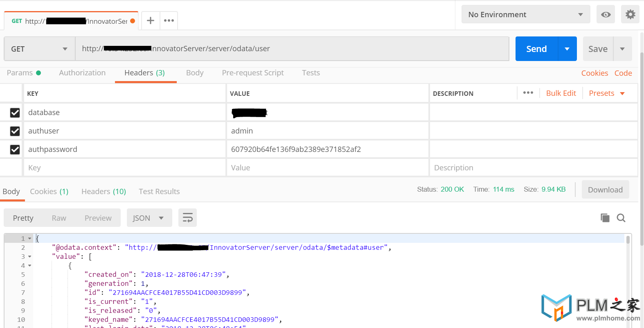
Task: Toggle word wrap in response body
Action: click(x=187, y=218)
